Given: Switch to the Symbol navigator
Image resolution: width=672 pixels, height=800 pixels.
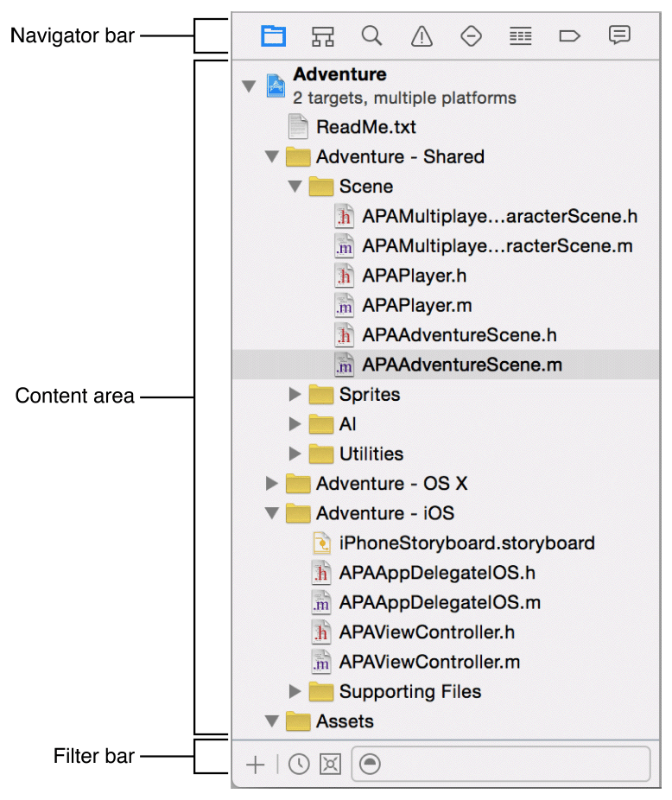Looking at the screenshot, I should click(x=323, y=35).
